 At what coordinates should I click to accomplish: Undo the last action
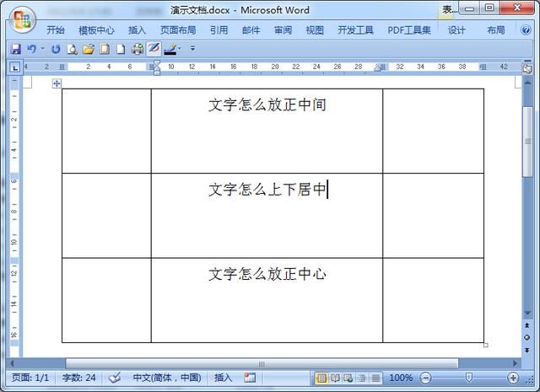(31, 49)
